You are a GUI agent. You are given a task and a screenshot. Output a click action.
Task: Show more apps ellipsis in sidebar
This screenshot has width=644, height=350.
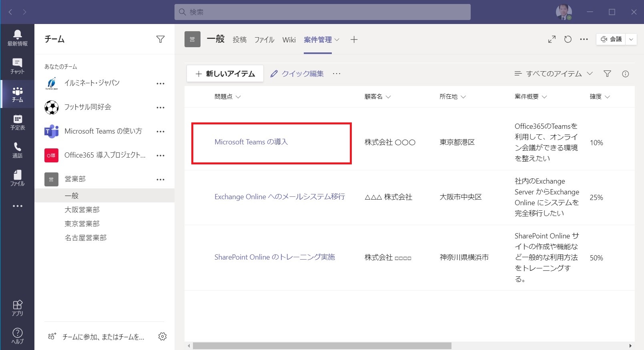click(x=17, y=206)
